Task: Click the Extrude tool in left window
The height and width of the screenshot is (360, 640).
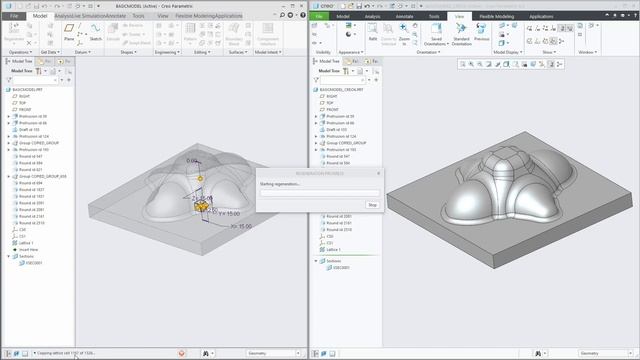Action: point(113,32)
